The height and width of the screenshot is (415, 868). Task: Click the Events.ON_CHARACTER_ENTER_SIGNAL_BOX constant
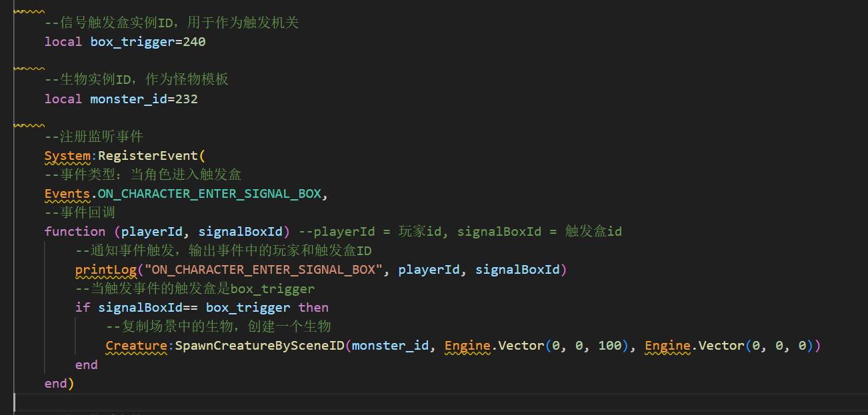pyautogui.click(x=209, y=194)
